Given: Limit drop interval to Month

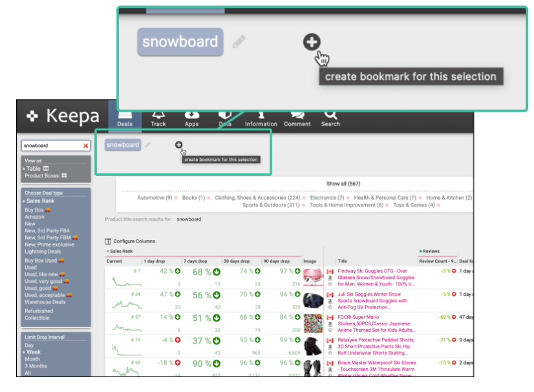Looking at the screenshot, I should [x=32, y=359].
